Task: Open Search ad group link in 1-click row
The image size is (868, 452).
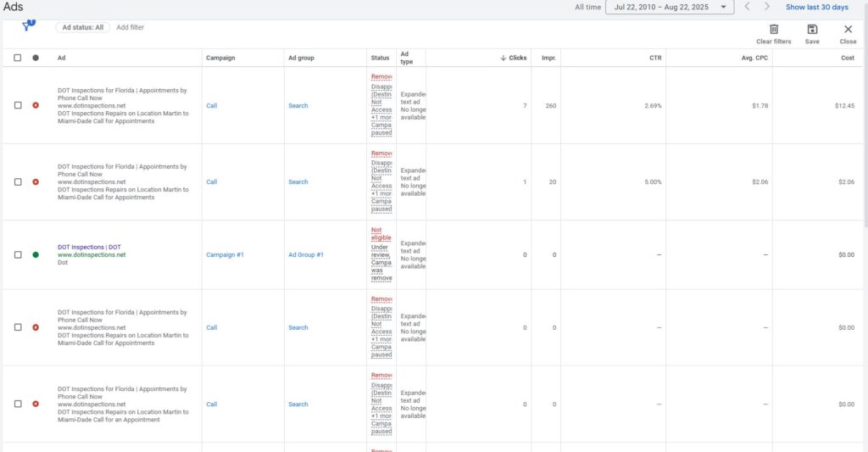Action: [x=298, y=181]
